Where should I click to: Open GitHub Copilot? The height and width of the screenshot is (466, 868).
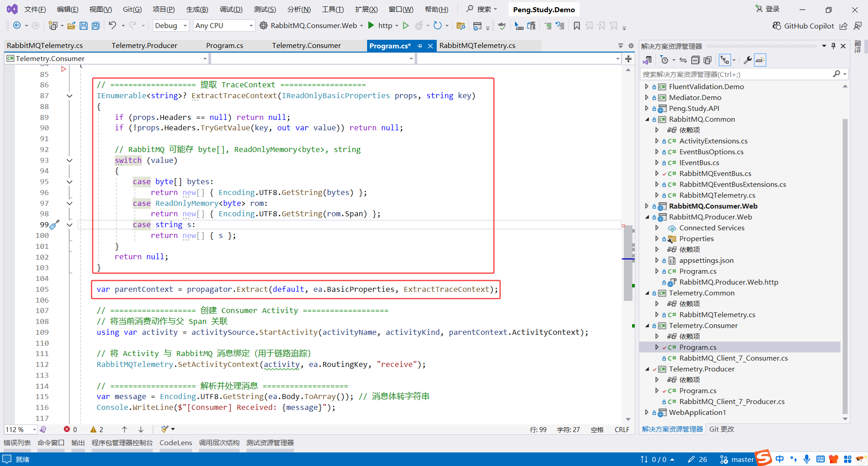(x=803, y=26)
